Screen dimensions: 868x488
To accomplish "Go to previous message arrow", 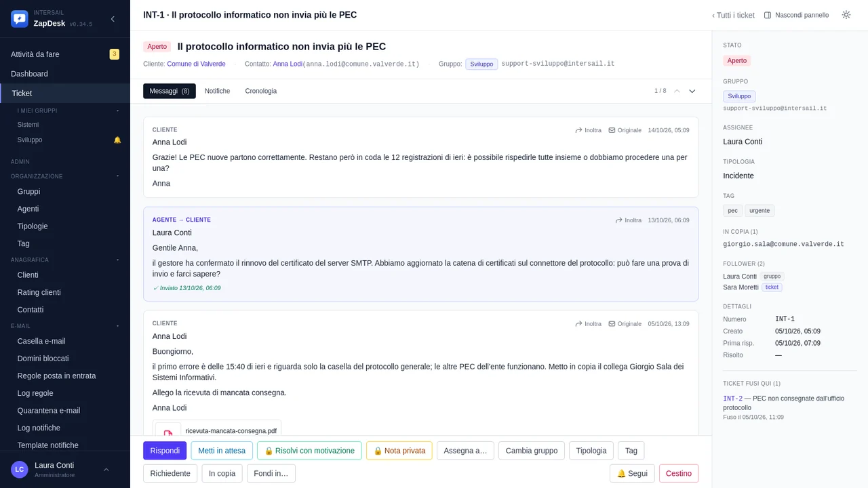I will (x=677, y=91).
